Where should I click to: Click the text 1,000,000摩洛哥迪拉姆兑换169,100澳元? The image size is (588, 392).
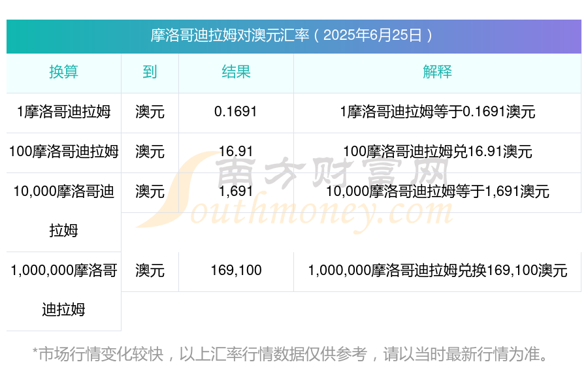click(x=437, y=270)
